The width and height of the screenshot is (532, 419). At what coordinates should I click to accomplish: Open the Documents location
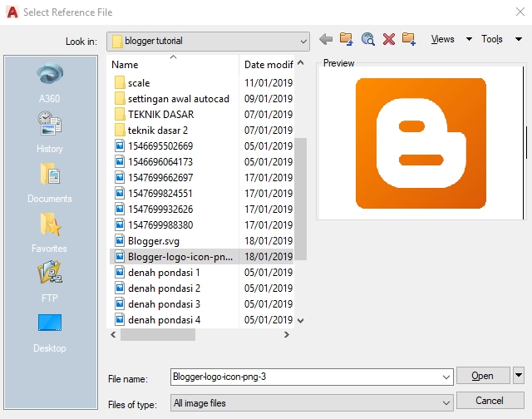[50, 183]
